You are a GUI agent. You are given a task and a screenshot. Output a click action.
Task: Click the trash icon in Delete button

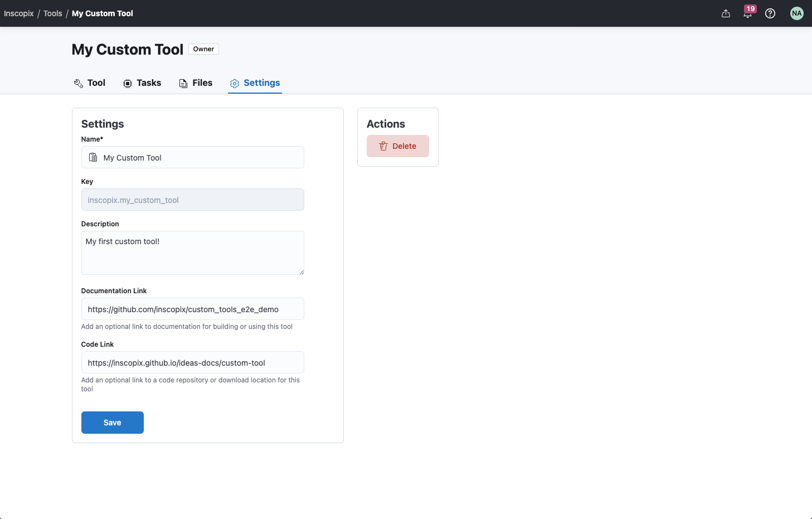click(x=383, y=146)
